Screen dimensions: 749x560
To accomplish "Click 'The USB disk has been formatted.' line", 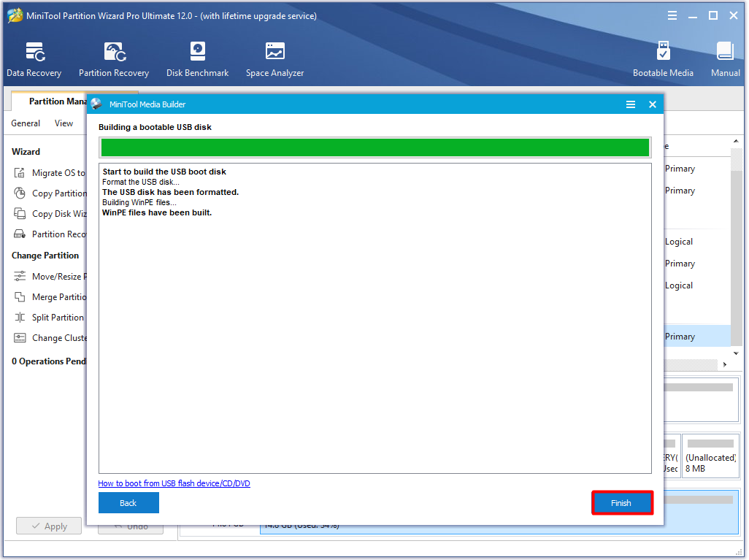I will (170, 192).
